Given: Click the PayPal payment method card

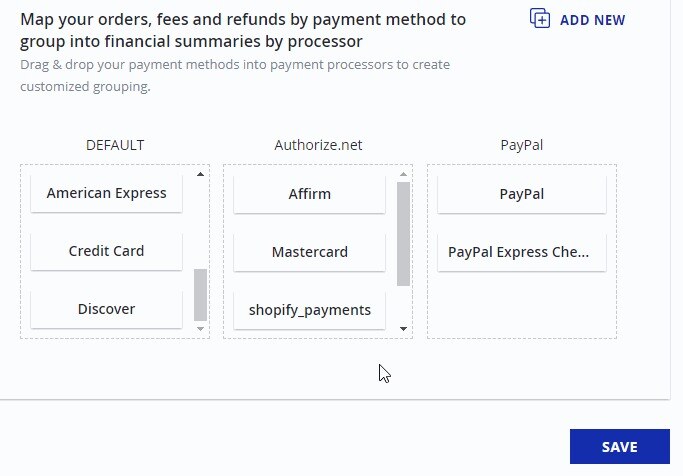Looking at the screenshot, I should (521, 194).
